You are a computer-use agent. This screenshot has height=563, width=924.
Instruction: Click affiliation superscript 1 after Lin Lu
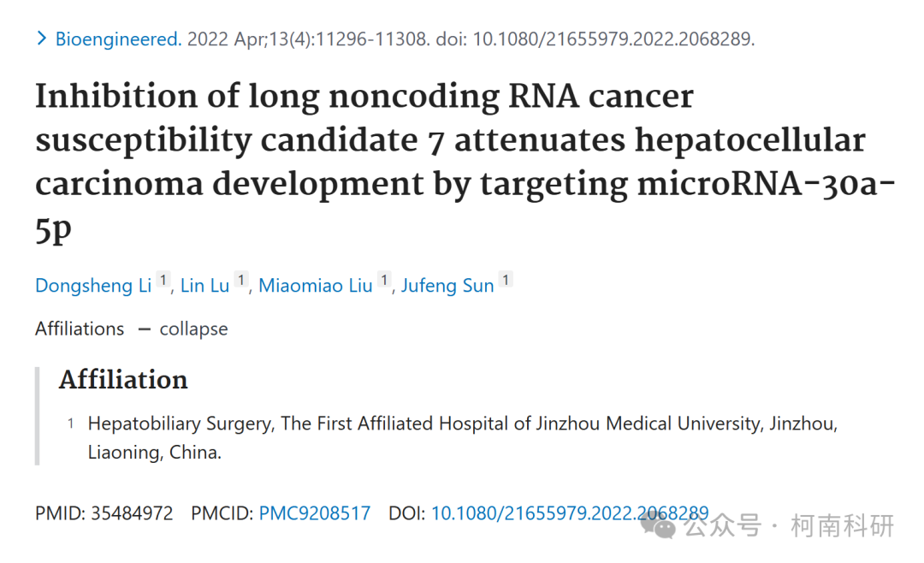(241, 280)
